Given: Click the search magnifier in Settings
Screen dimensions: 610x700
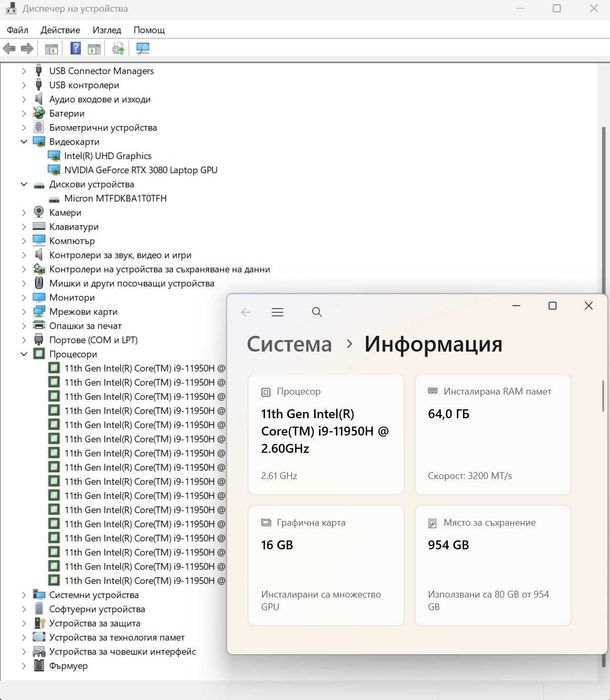Looking at the screenshot, I should click(317, 312).
